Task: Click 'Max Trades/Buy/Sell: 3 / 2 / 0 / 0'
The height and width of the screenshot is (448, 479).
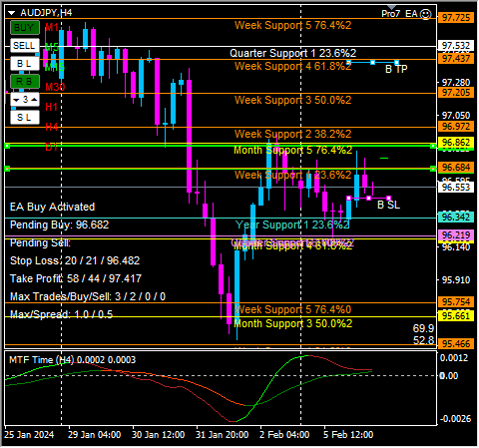Action: click(88, 296)
